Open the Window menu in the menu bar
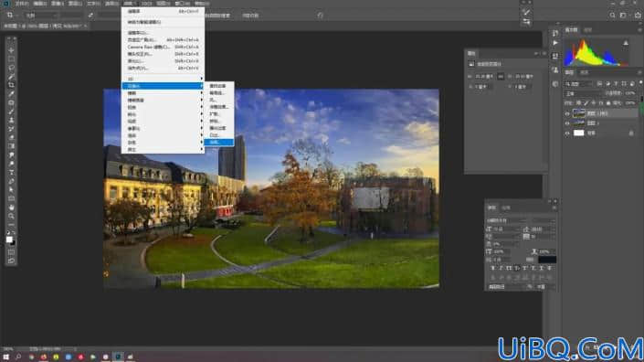 [x=183, y=4]
